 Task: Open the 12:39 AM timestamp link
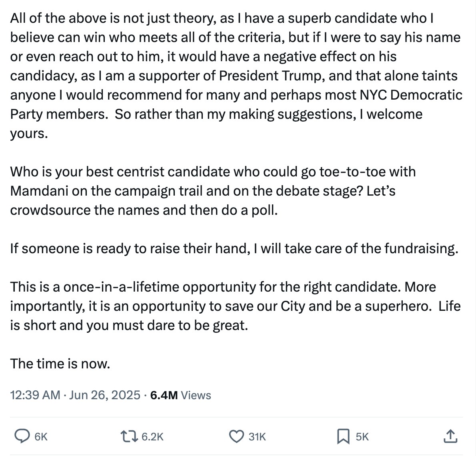tap(35, 395)
